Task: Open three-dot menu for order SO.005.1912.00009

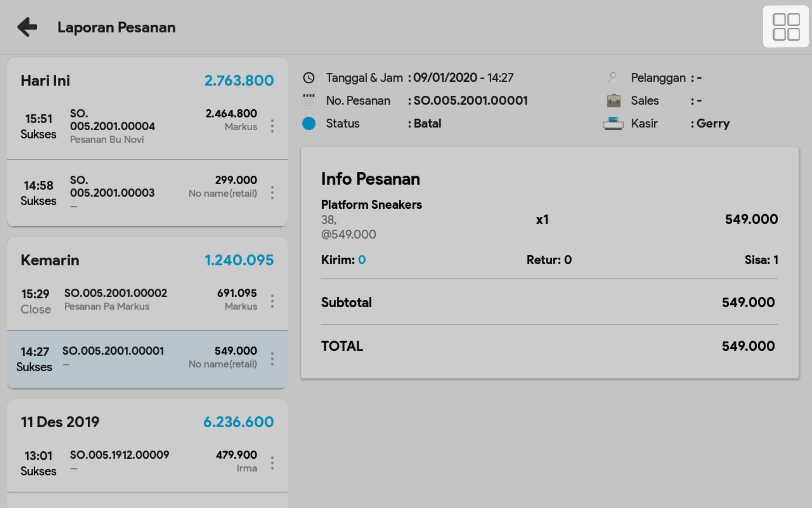Action: [x=272, y=463]
